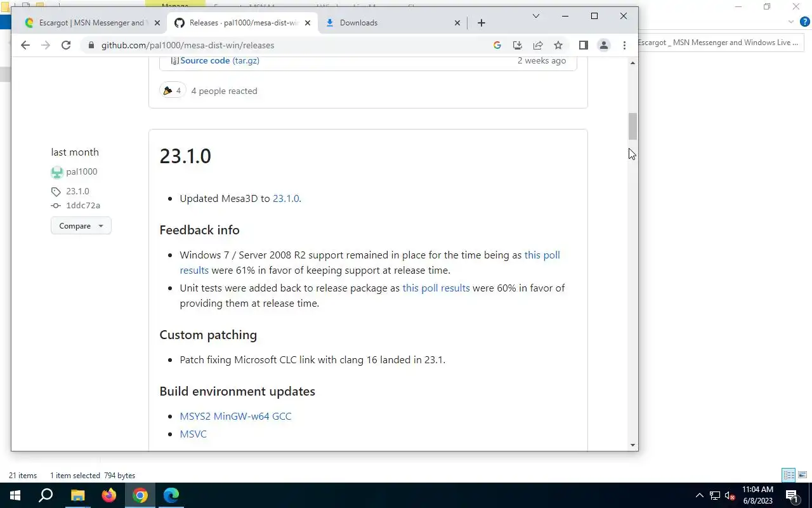Open the Windows Start menu
812x508 pixels.
(15, 495)
